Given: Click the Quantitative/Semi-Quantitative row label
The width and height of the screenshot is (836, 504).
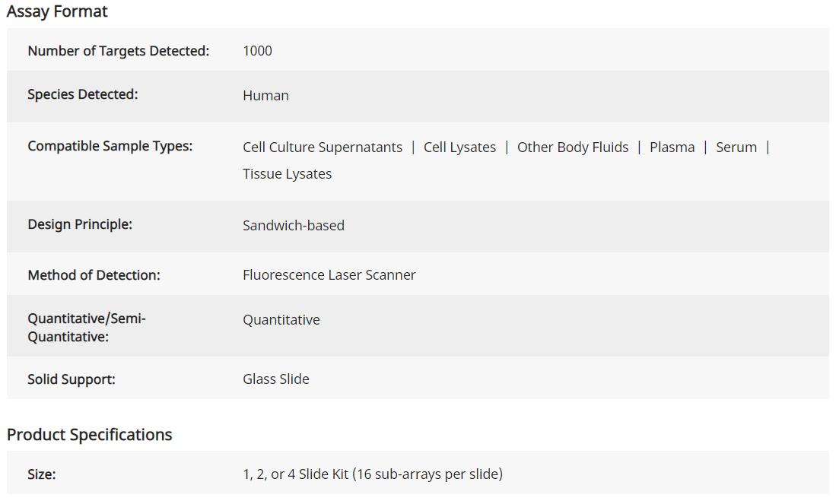Looking at the screenshot, I should point(86,328).
